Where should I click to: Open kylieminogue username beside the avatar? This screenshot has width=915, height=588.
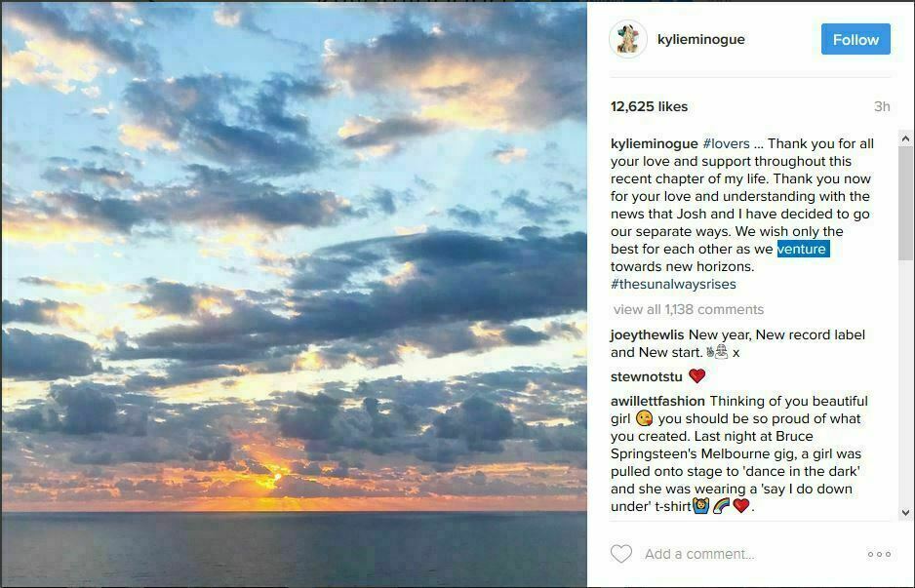point(700,40)
